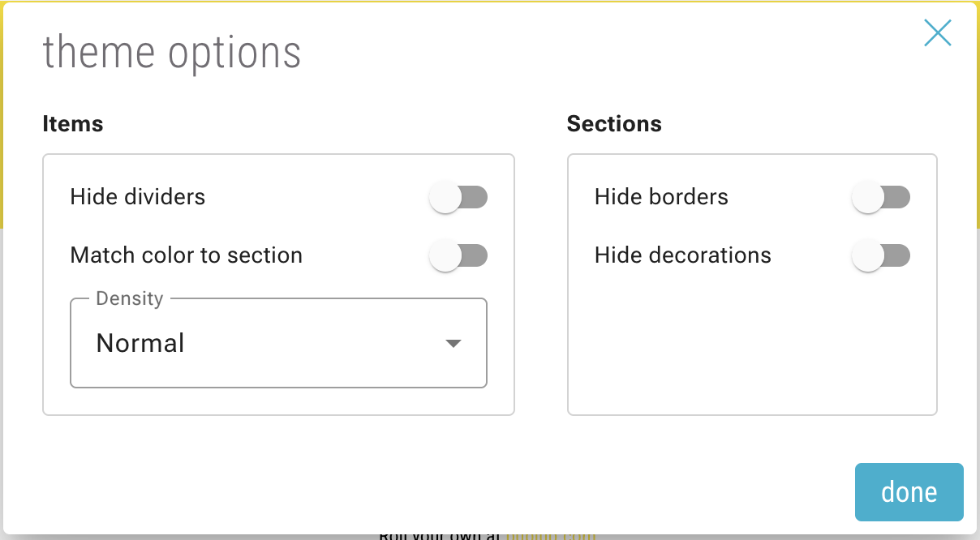Click the Density dropdown arrow
This screenshot has height=540, width=980.
(453, 344)
